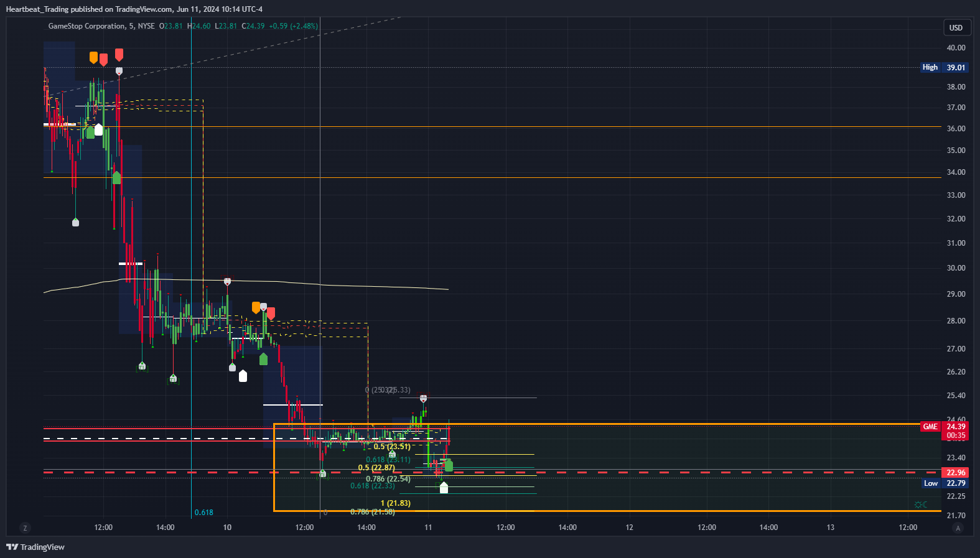The width and height of the screenshot is (980, 558).
Task: Click white up-arrow marker below 0.786 (22.54) line
Action: [444, 488]
